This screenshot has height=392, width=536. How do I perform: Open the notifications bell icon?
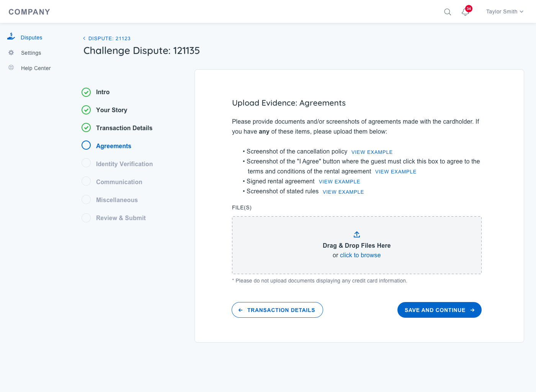465,12
